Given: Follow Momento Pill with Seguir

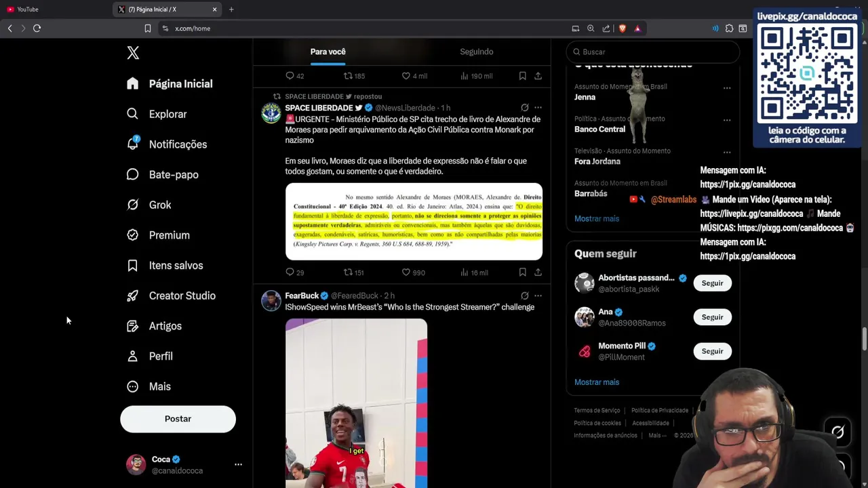Looking at the screenshot, I should [712, 351].
